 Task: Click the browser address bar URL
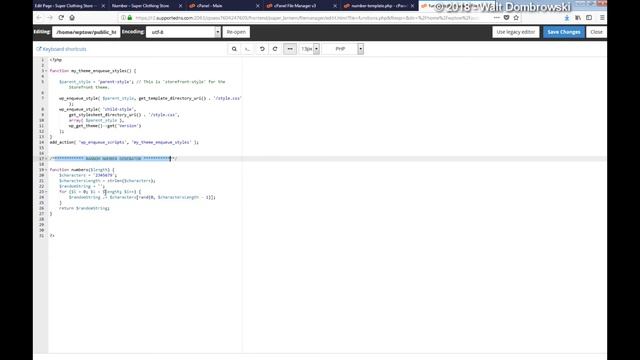point(306,18)
